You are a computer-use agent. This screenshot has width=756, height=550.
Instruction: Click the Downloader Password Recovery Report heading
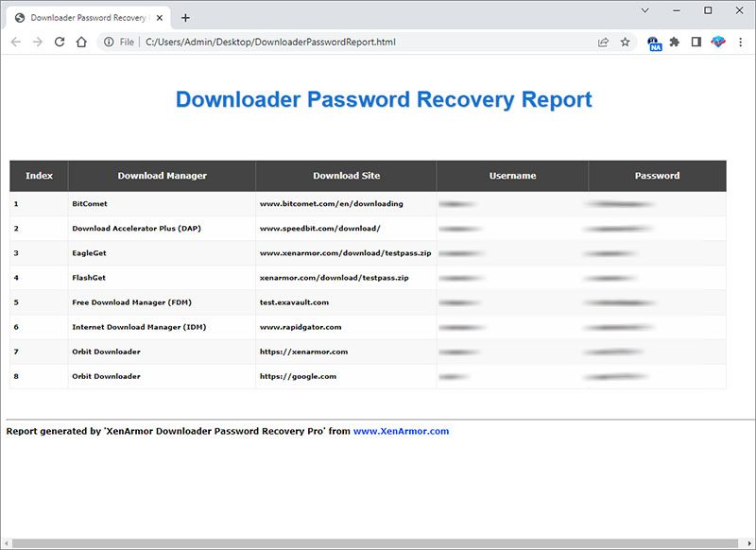384,99
